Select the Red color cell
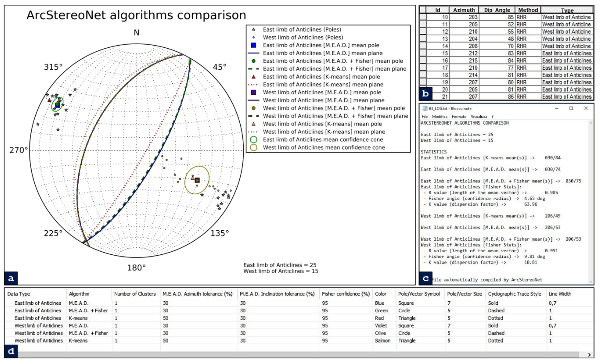The width and height of the screenshot is (600, 364). tap(379, 318)
